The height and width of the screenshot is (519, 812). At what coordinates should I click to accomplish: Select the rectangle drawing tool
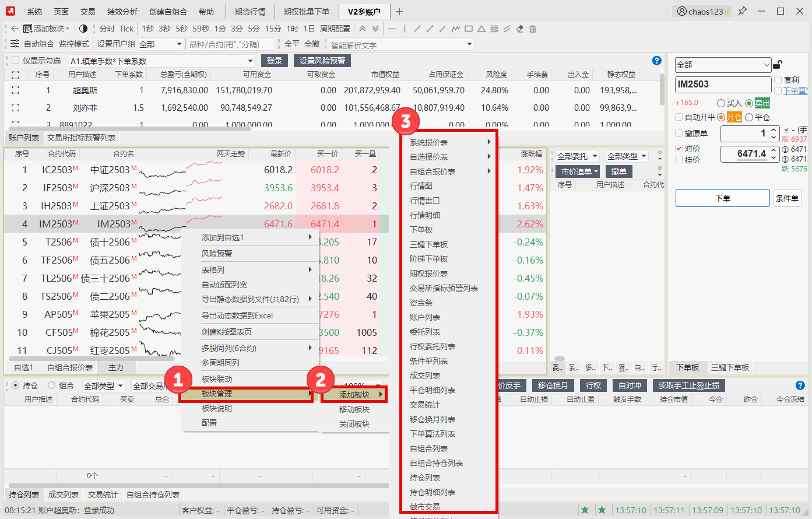[469, 29]
